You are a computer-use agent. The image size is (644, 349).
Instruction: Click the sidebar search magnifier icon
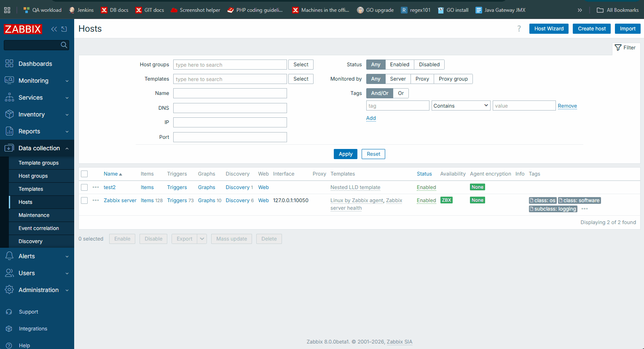tap(64, 45)
